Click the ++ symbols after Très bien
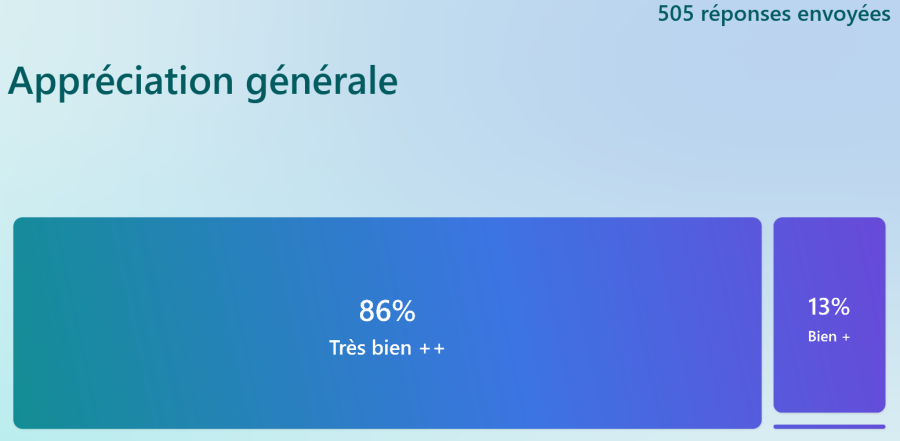The height and width of the screenshot is (441, 900). tap(432, 349)
